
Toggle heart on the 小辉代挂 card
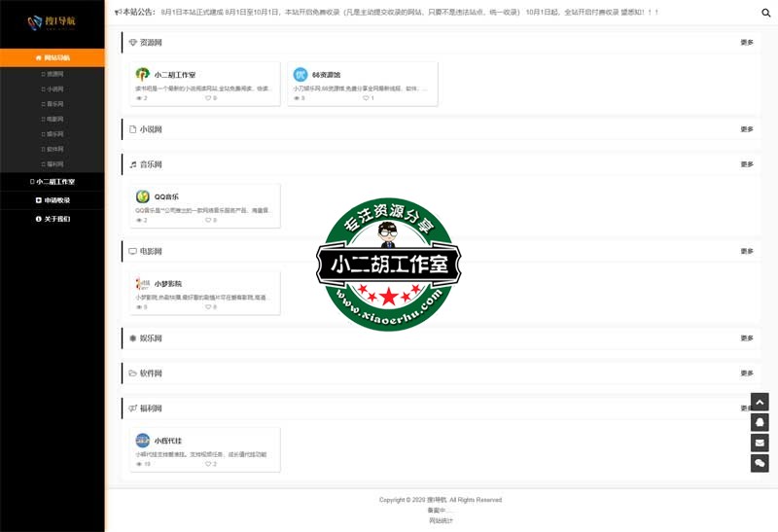click(207, 464)
